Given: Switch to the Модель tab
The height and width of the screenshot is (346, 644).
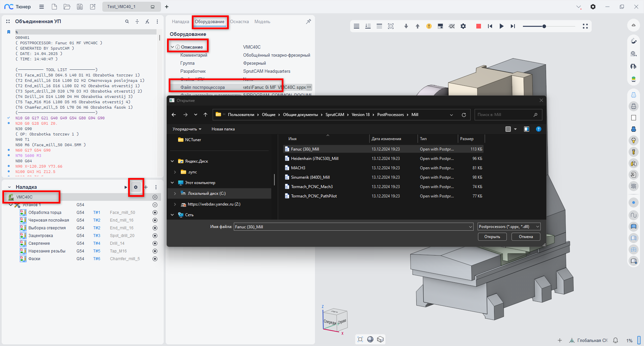Looking at the screenshot, I should (262, 22).
